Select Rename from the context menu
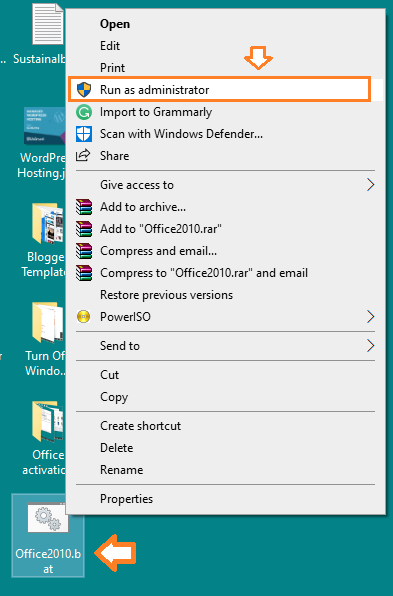 click(122, 470)
